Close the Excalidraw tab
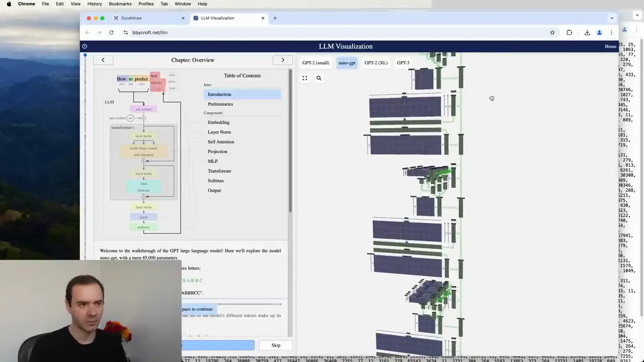Image resolution: width=644 pixels, height=362 pixels. pos(183,18)
